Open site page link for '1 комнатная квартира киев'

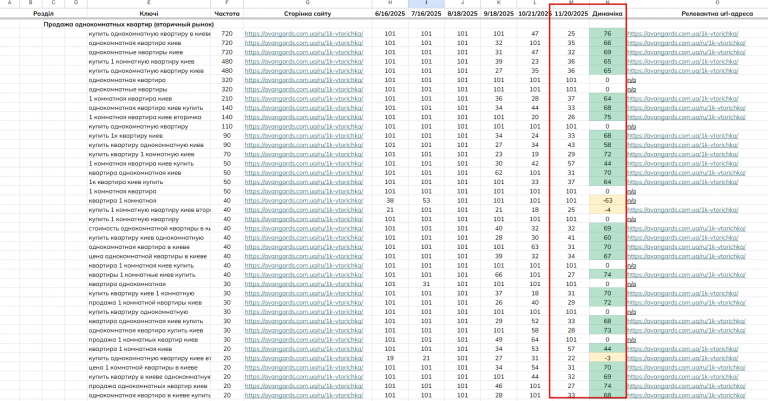pyautogui.click(x=304, y=99)
